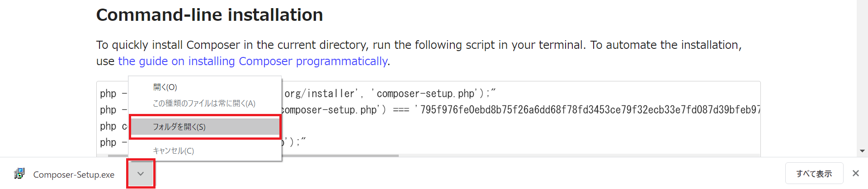
Task: Close the downloads bar with X
Action: point(855,173)
